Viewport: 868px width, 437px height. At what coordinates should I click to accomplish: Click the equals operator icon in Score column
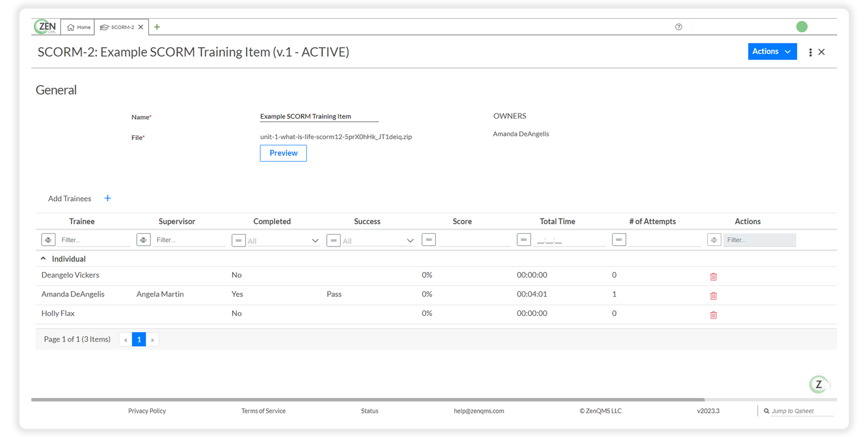(428, 239)
